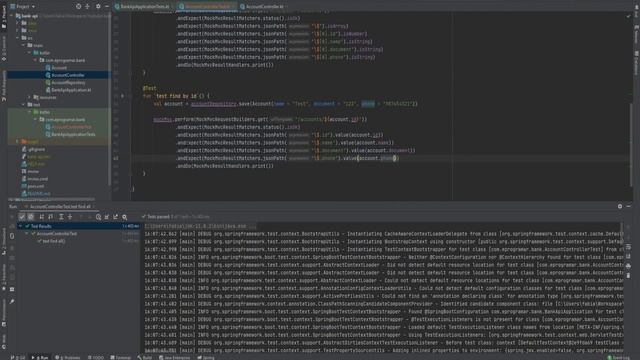Switch to AccountController.kt editor tab
This screenshot has height=360, width=640.
pos(263,7)
